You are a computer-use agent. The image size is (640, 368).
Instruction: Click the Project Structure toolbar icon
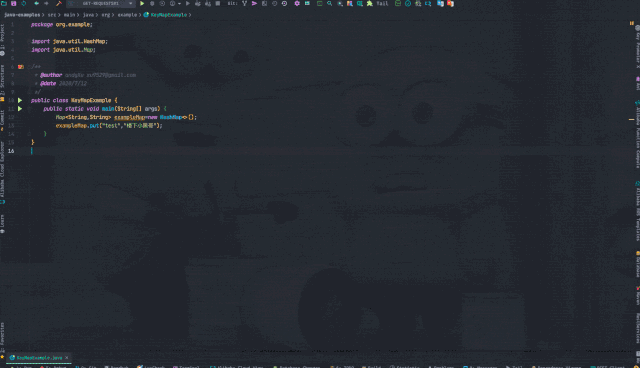tap(307, 3)
